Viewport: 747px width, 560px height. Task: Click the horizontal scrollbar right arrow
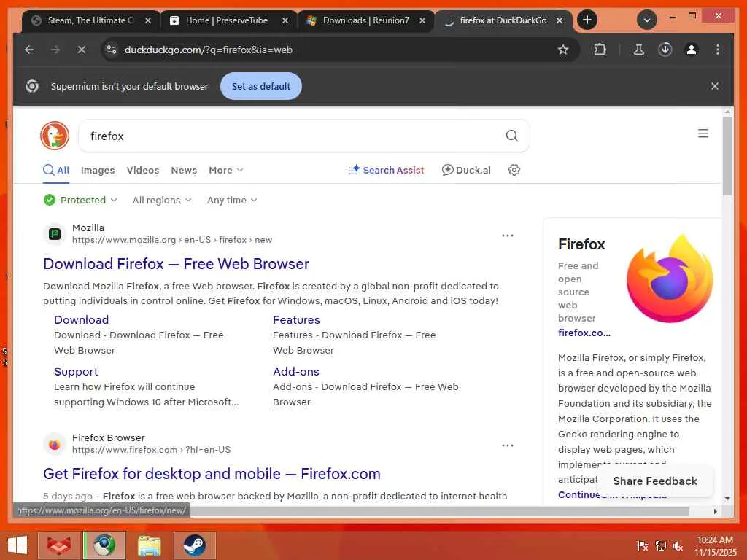(715, 511)
